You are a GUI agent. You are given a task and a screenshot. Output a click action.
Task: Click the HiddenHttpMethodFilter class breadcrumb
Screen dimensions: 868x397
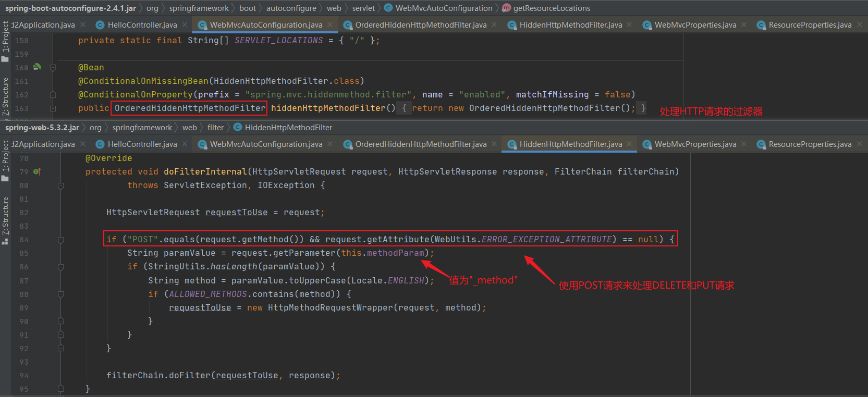[283, 127]
